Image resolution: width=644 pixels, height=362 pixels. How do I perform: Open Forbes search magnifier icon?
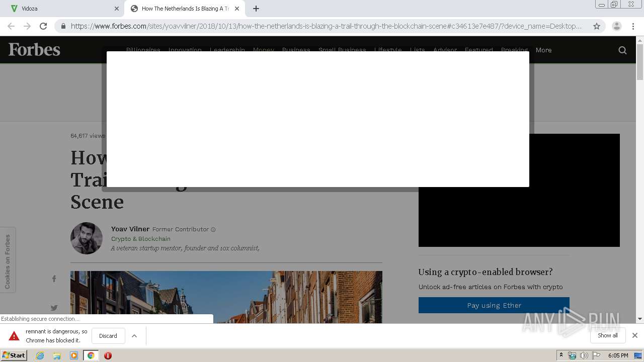tap(622, 50)
